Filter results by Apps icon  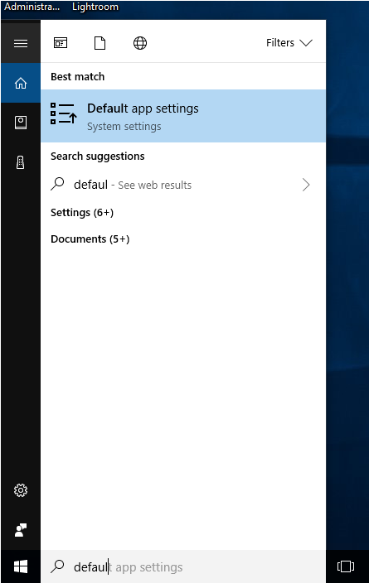(61, 43)
